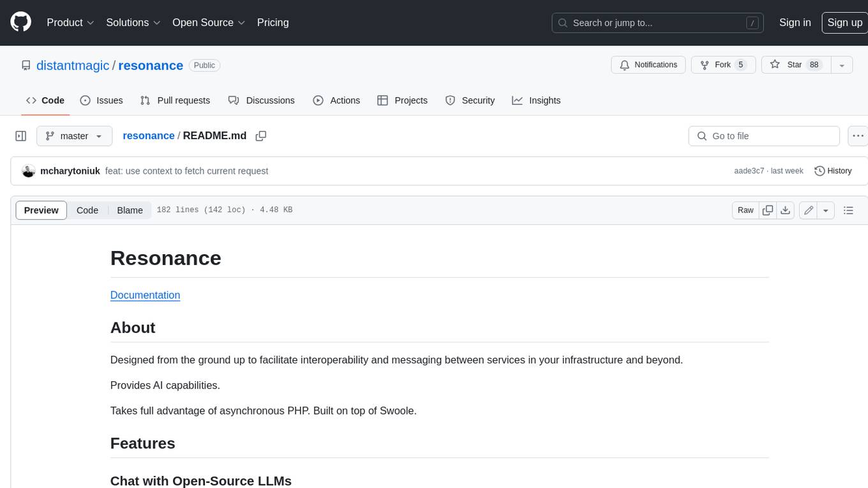Screen dimensions: 868x488
Task: Open the Projects tab
Action: pos(403,100)
